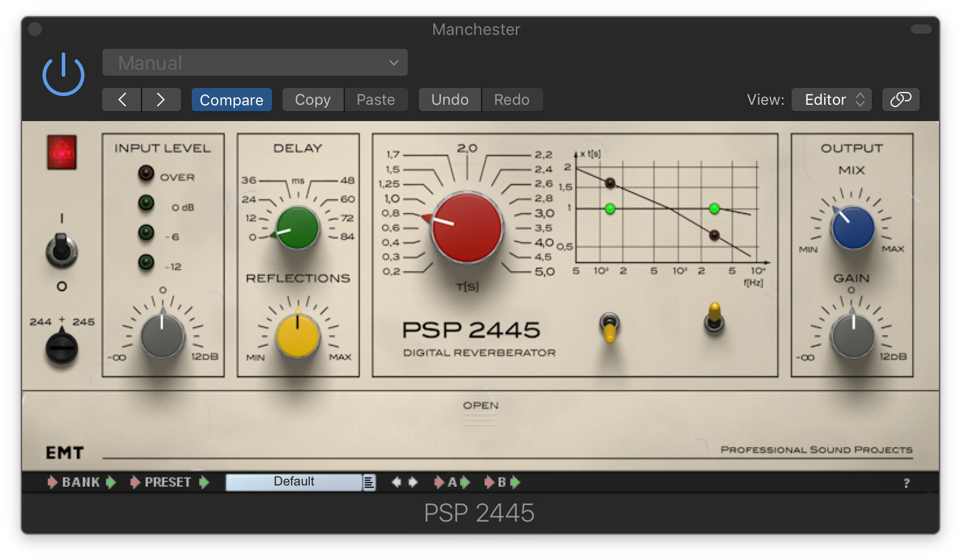Click the right white diamond arrow

413,482
